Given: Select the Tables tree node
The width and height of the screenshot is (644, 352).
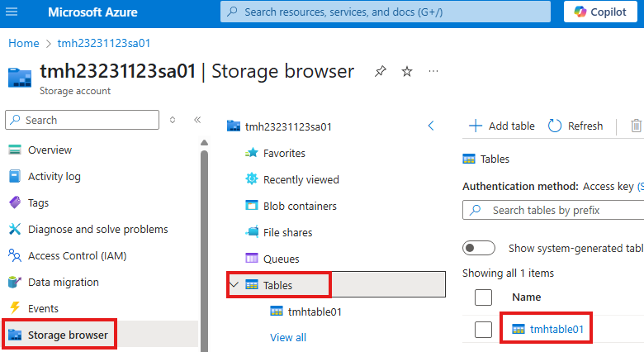Looking at the screenshot, I should [336, 284].
